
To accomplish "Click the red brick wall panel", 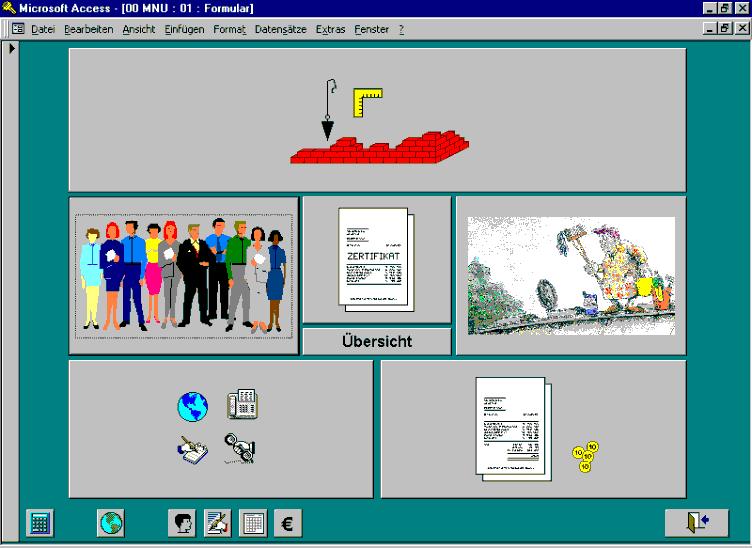I will (377, 119).
